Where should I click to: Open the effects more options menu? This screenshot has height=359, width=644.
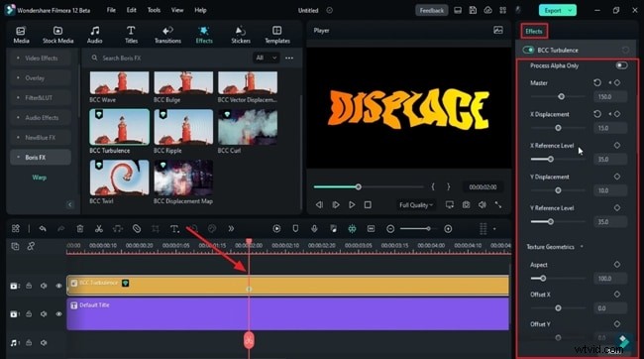[x=289, y=58]
